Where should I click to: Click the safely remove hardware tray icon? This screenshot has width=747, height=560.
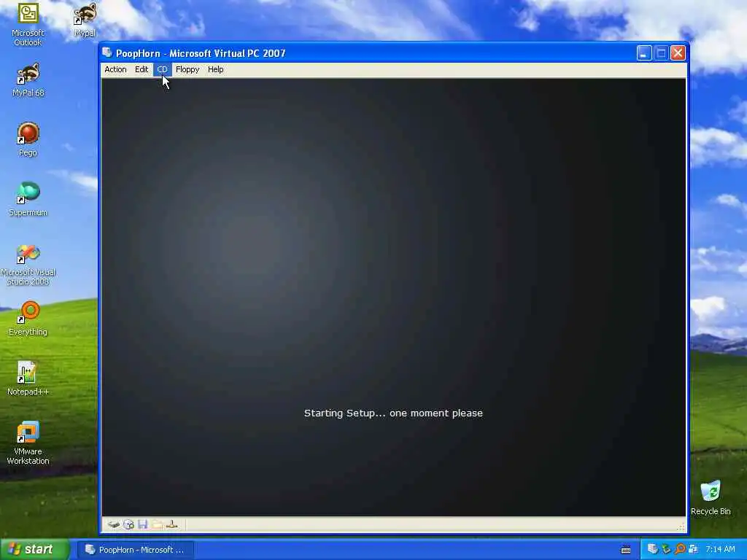666,550
